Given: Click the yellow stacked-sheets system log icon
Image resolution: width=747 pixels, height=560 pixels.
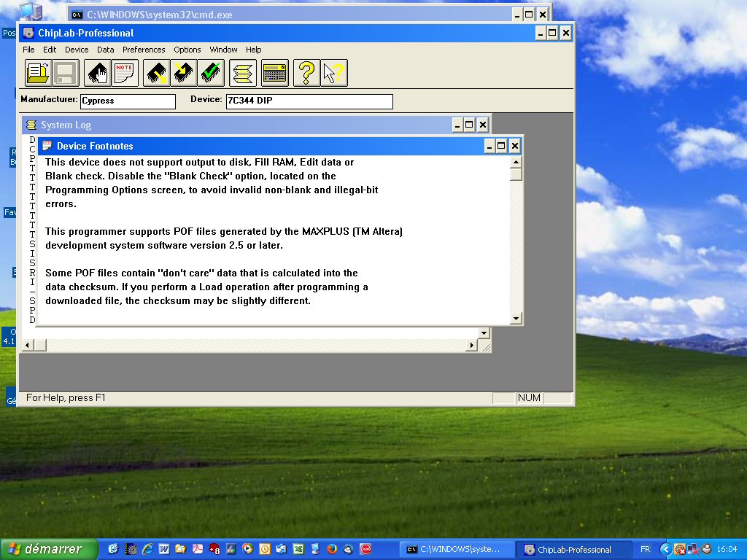Looking at the screenshot, I should (x=242, y=73).
